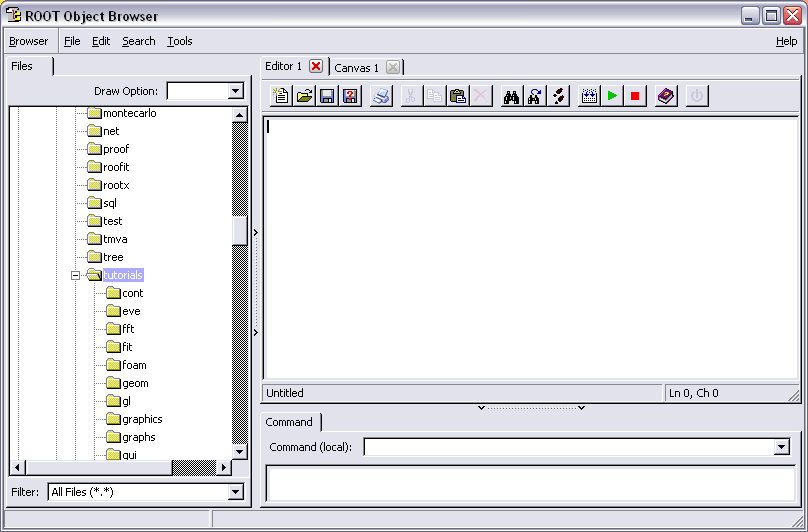Open the Draw Option dropdown
The image size is (808, 532).
pos(235,91)
